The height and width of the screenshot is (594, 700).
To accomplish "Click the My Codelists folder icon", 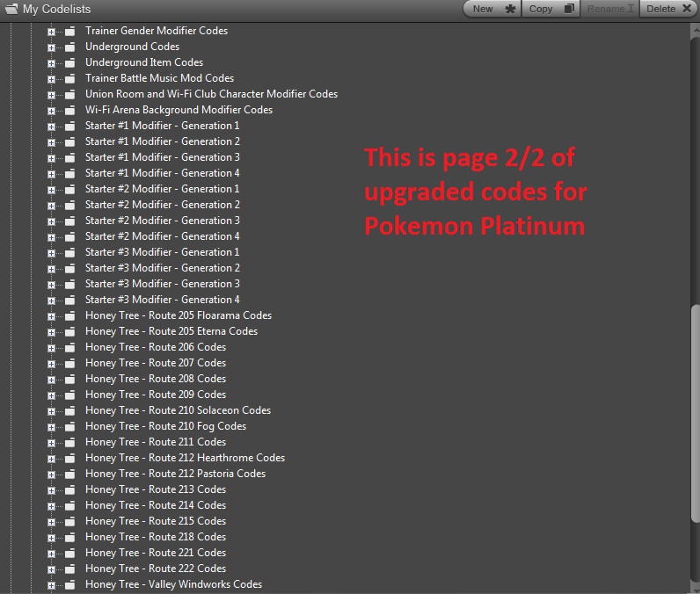I will pos(11,9).
